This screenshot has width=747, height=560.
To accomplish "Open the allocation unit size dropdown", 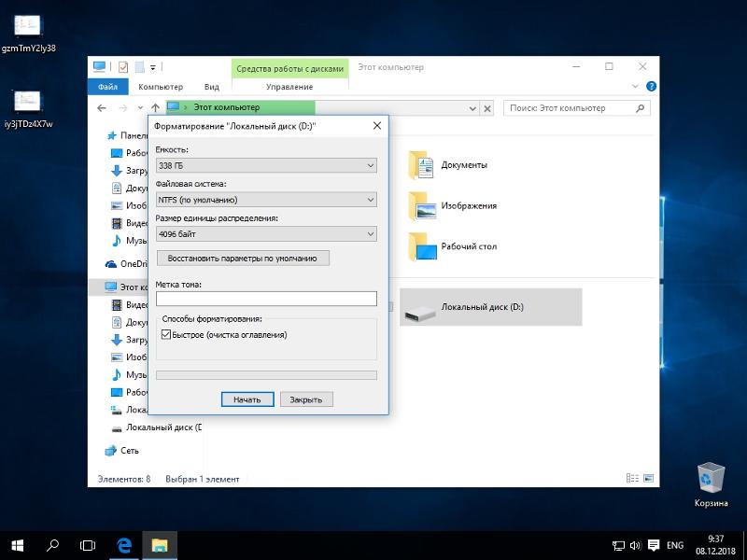I will pos(266,234).
